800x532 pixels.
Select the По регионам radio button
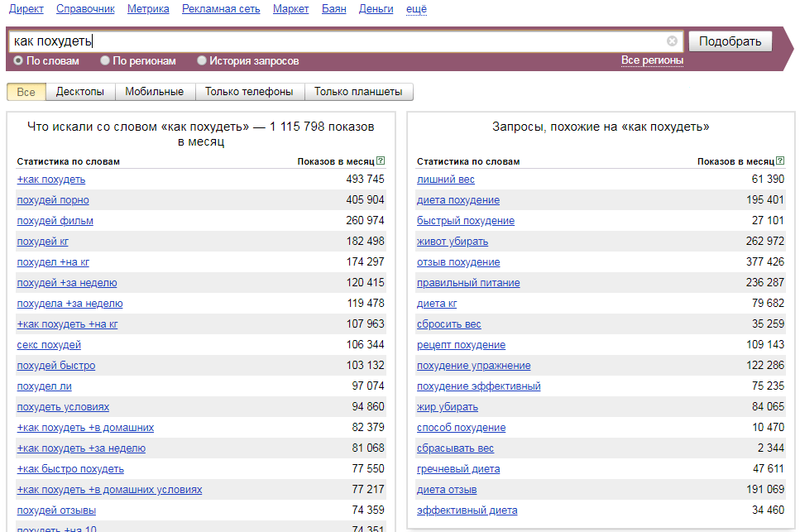coord(105,60)
